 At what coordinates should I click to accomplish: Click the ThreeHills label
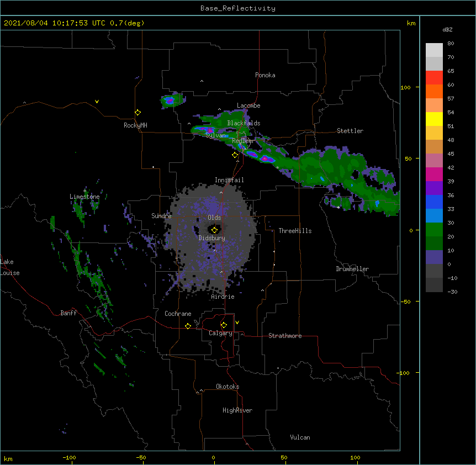pyautogui.click(x=295, y=231)
